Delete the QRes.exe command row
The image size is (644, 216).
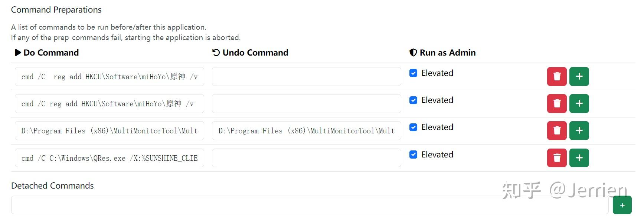coord(556,158)
